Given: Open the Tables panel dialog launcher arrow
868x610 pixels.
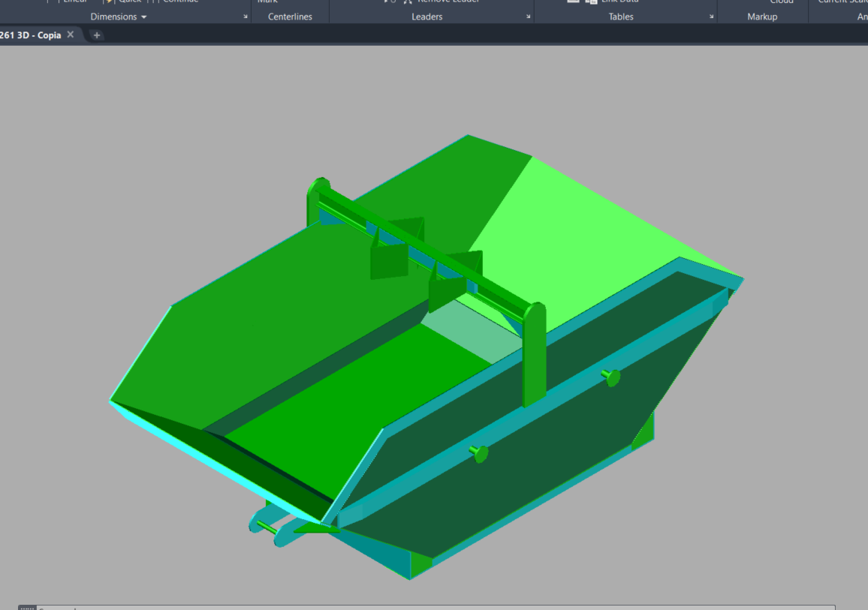Looking at the screenshot, I should point(711,17).
